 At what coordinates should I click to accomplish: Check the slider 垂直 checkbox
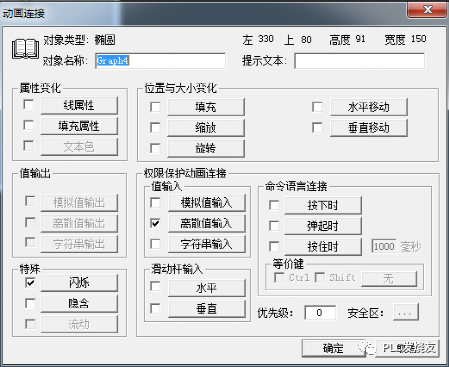[x=155, y=308]
